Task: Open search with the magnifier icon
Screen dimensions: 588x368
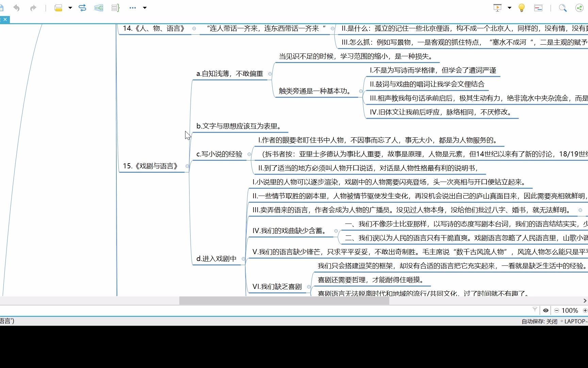Action: pyautogui.click(x=563, y=8)
